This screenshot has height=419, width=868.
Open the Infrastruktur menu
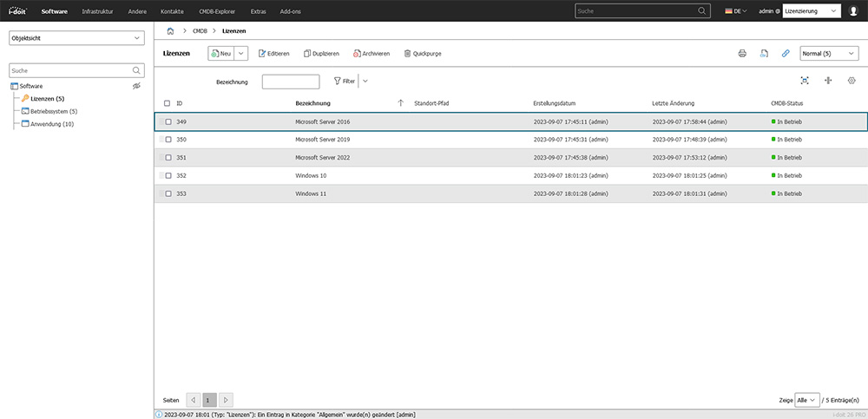coord(97,11)
